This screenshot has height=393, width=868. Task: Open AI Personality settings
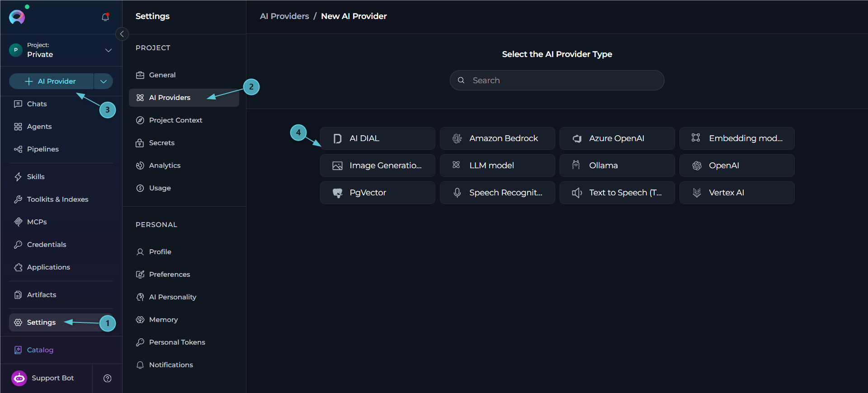[184, 297]
